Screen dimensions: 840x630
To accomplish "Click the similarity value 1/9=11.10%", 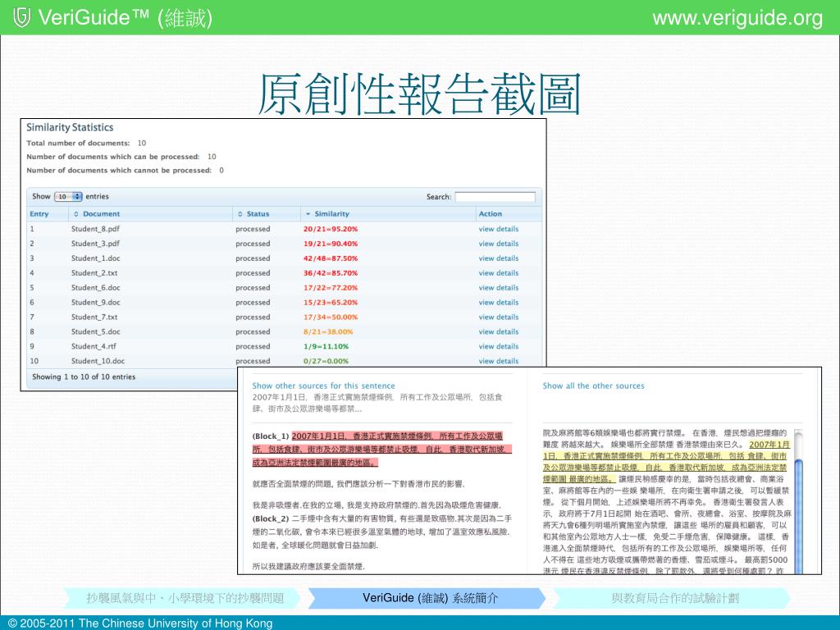I will (x=326, y=347).
